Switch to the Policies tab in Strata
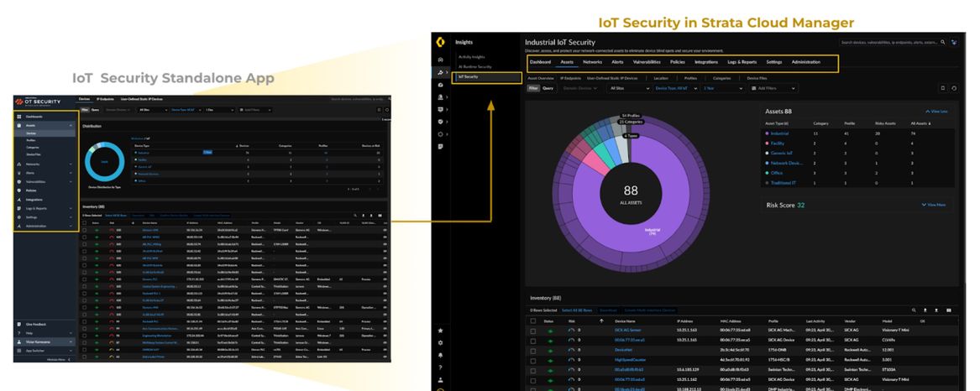Screen dimensions: 980x391 point(678,62)
